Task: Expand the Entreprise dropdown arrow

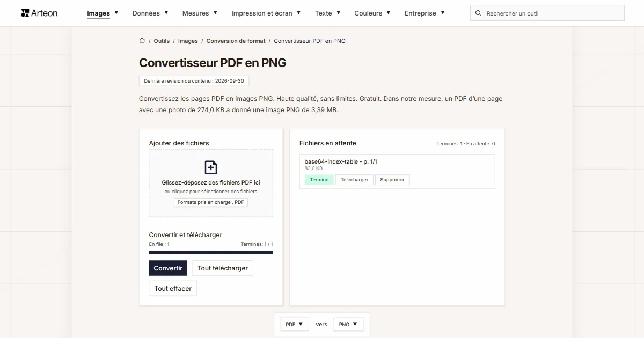Action: click(442, 13)
